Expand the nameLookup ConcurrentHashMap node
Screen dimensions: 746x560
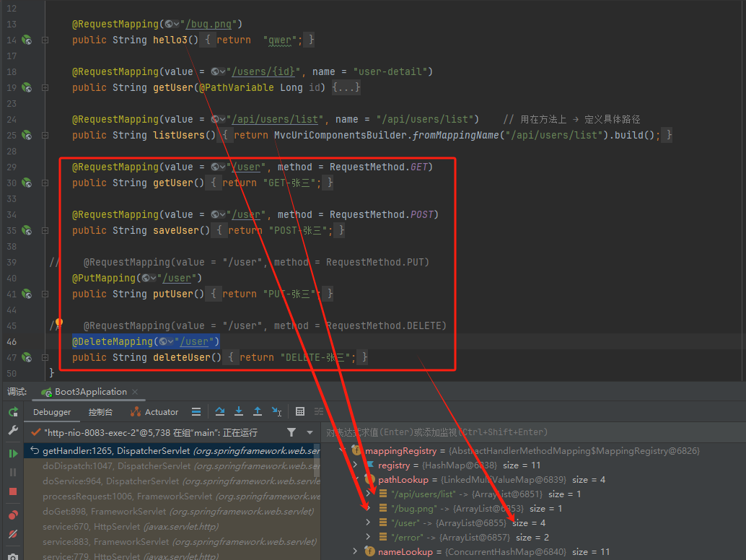(x=355, y=551)
